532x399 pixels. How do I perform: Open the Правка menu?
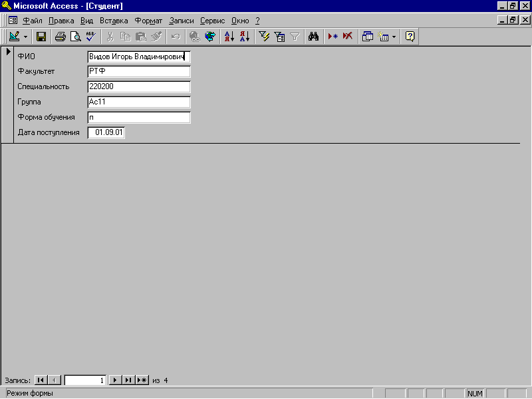61,21
